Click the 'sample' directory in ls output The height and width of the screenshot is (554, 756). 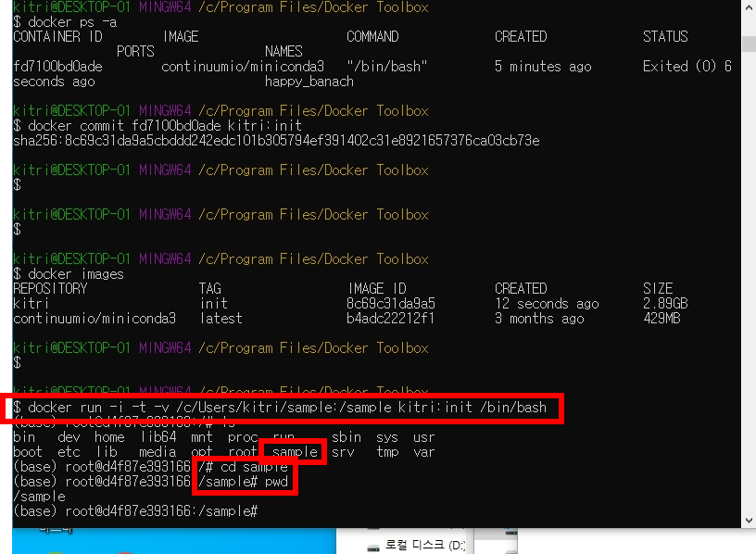295,452
